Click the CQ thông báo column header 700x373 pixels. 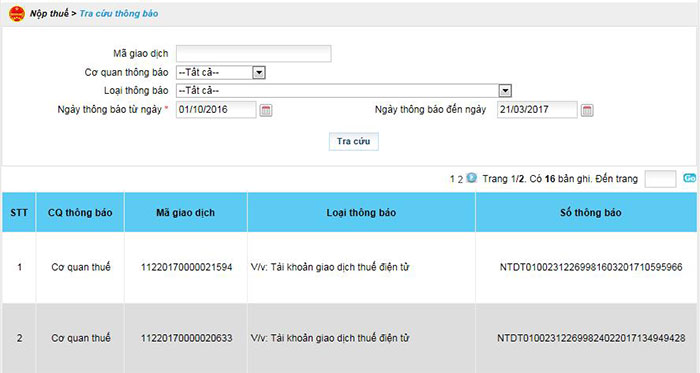80,212
